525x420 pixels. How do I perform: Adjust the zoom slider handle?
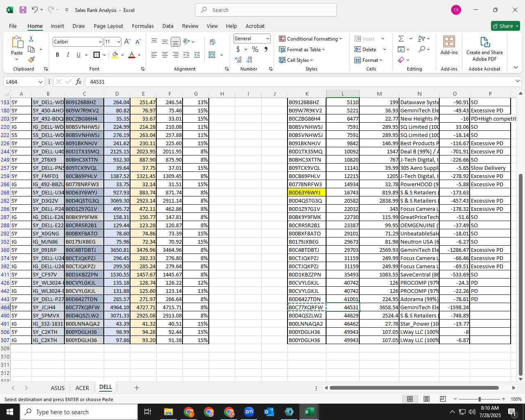click(x=479, y=399)
